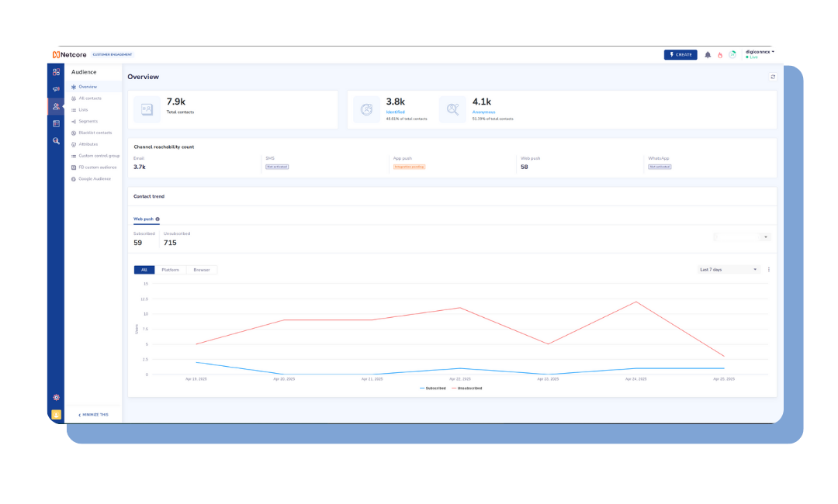This screenshot has height=504, width=838.
Task: Switch chart view to Platform
Action: point(170,270)
